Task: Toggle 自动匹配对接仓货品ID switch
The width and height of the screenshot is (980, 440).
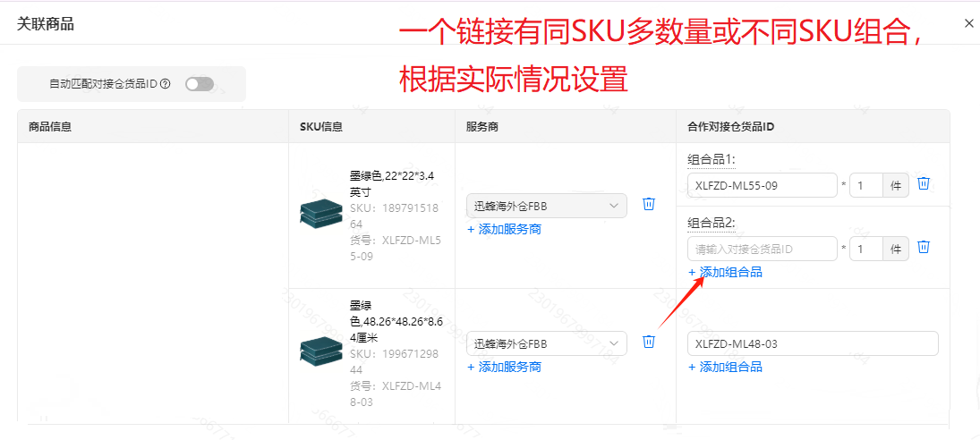Action: tap(200, 84)
